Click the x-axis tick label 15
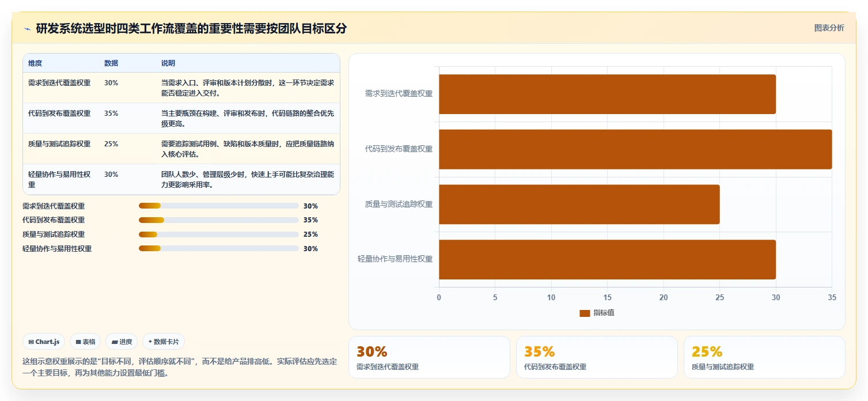Viewport: 868px width, 401px height. click(x=607, y=297)
